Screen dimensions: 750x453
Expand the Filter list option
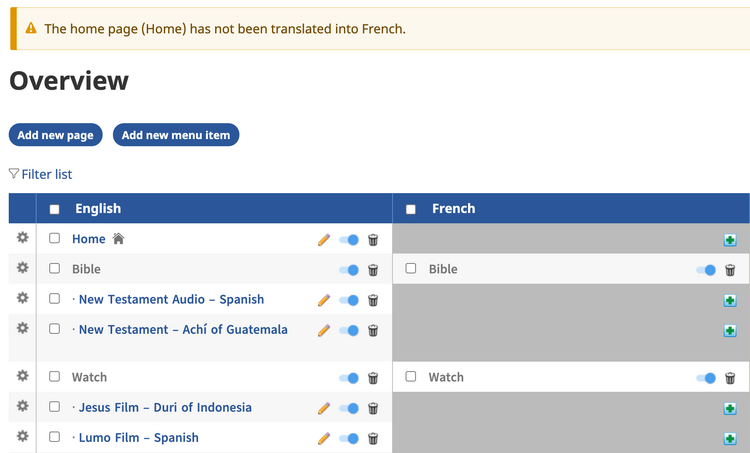[x=40, y=174]
